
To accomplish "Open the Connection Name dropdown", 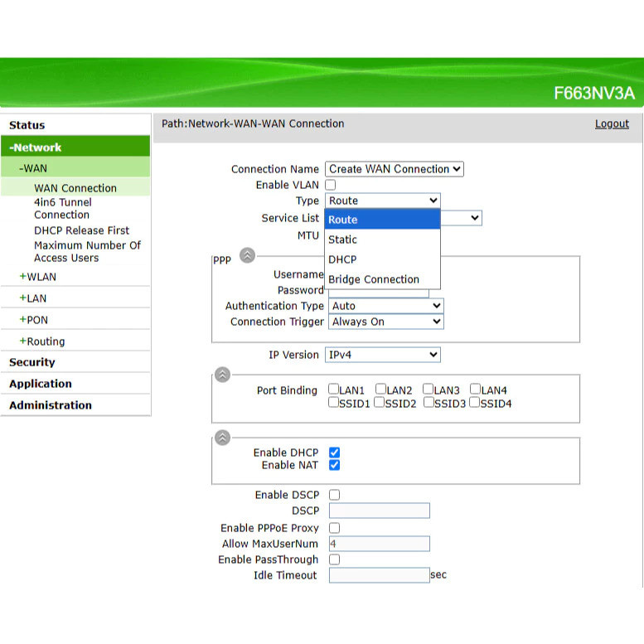I will tap(394, 169).
